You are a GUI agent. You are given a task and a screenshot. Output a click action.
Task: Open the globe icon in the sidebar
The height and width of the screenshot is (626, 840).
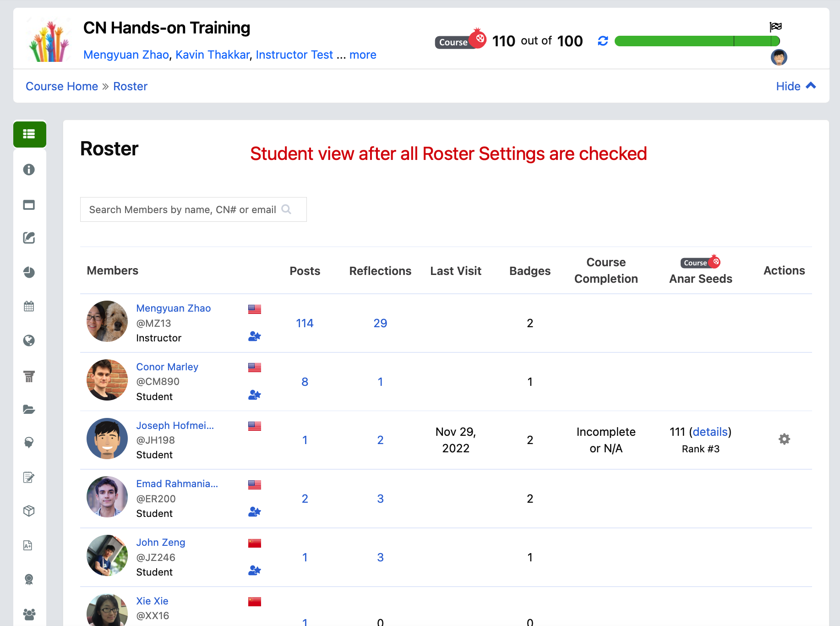(x=29, y=340)
